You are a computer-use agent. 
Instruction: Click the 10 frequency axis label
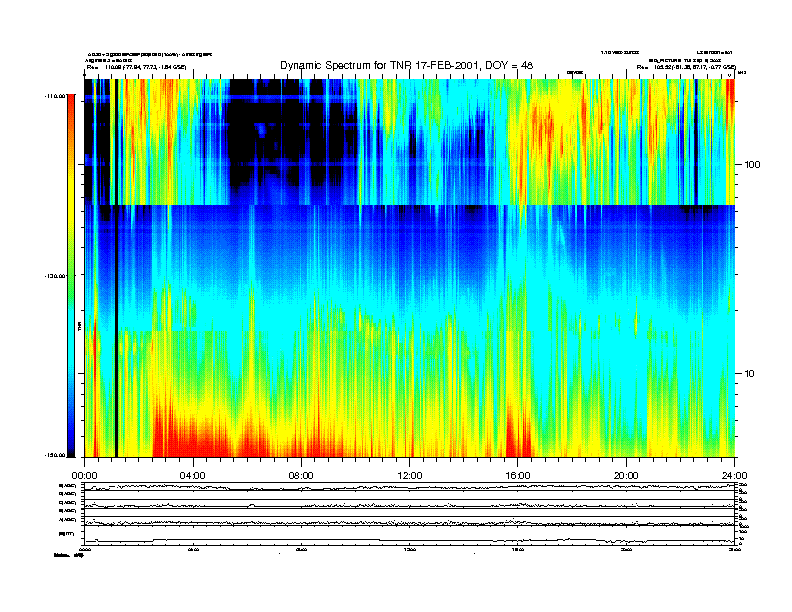point(750,374)
